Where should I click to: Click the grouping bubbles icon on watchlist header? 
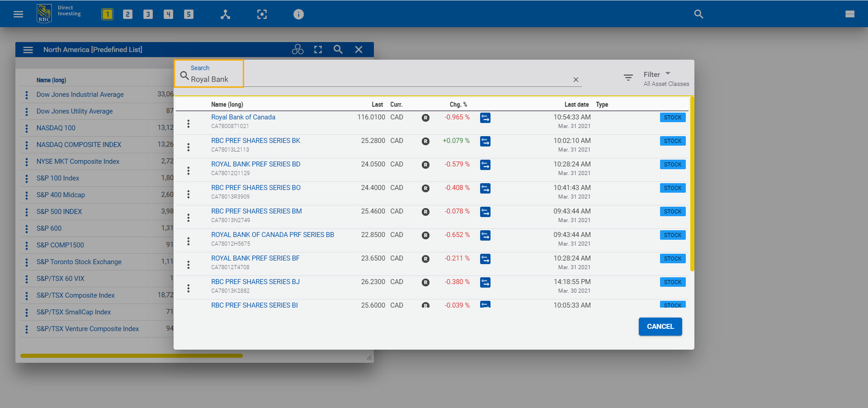click(297, 49)
